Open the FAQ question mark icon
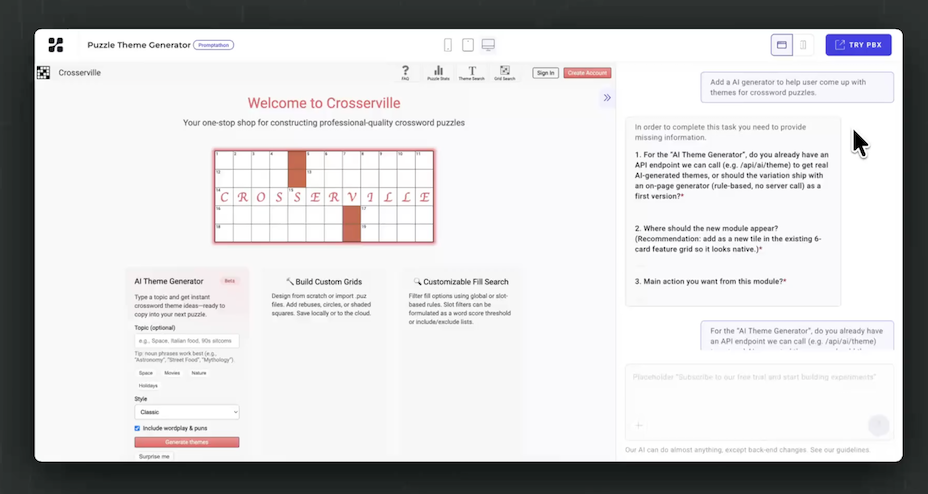The width and height of the screenshot is (928, 494). click(x=405, y=73)
